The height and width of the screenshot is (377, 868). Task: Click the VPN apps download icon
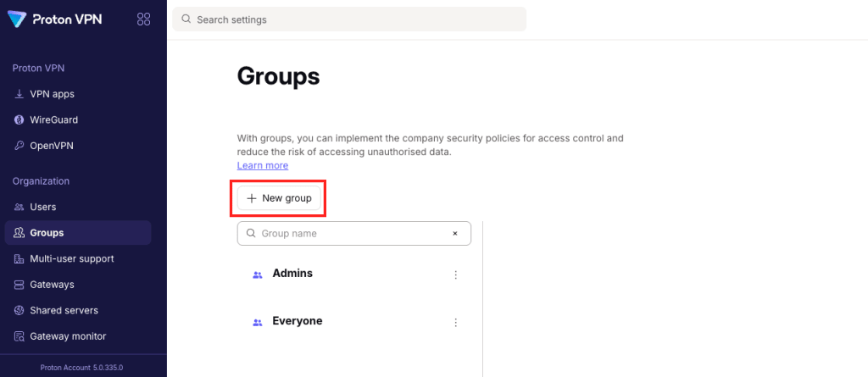click(x=19, y=94)
